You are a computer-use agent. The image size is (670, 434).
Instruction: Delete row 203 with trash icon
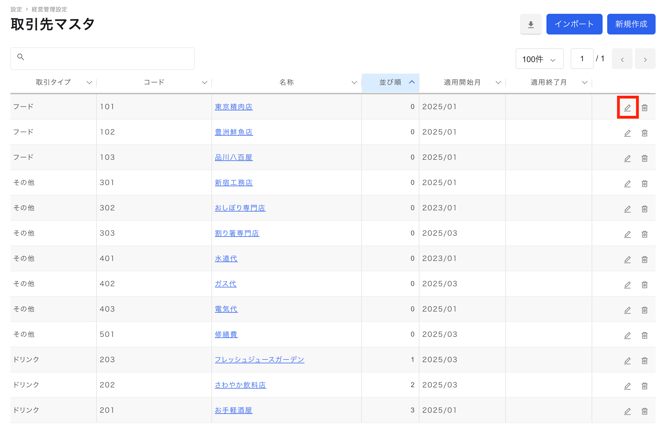[x=644, y=361]
